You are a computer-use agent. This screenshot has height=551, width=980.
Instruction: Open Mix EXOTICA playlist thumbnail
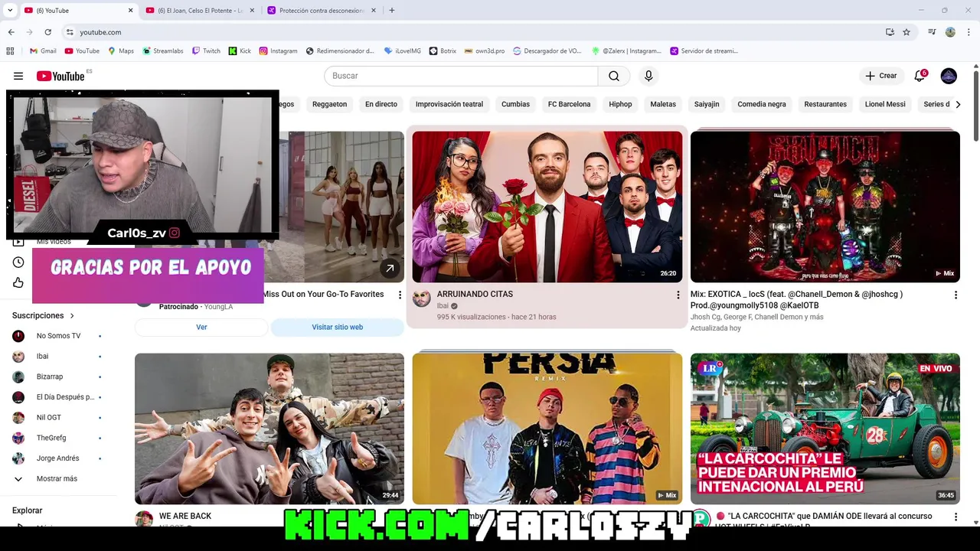[825, 207]
